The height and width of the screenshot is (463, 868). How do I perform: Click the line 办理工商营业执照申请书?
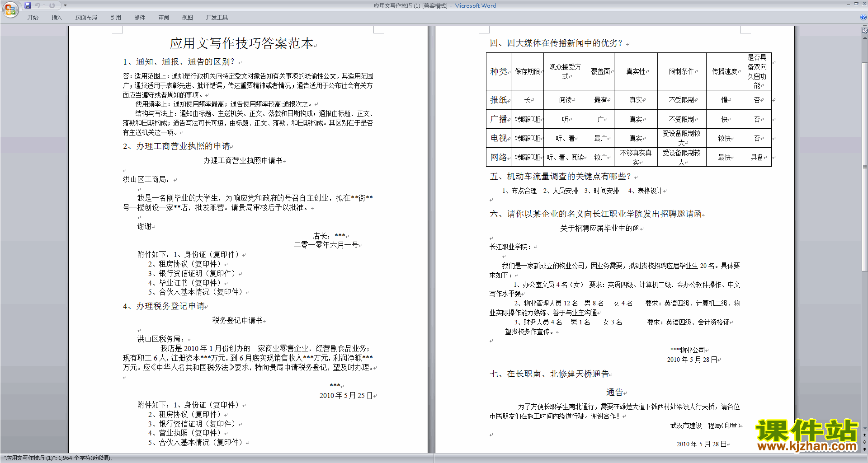(x=243, y=160)
